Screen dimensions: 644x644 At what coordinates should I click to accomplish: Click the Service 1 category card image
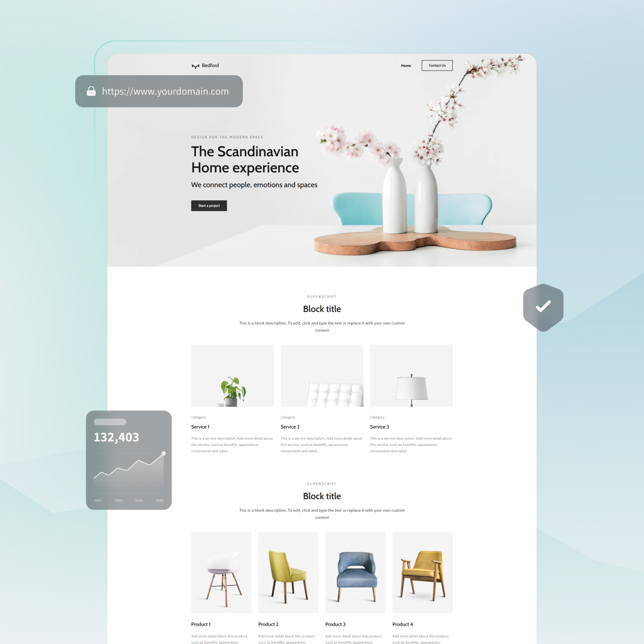(232, 375)
